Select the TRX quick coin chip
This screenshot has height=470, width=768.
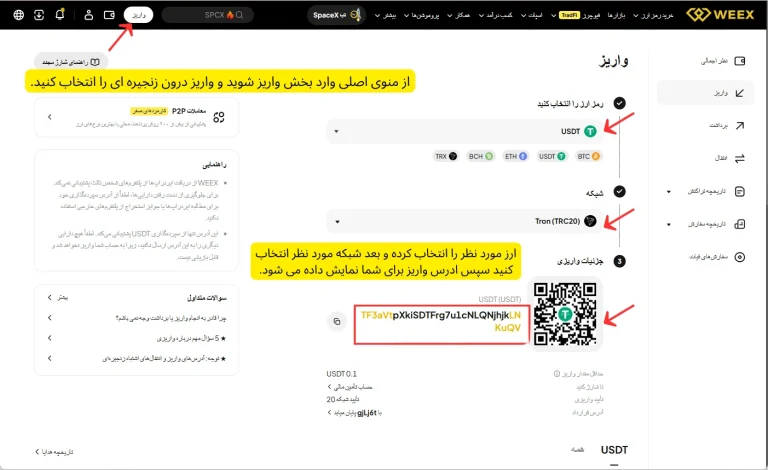pos(446,156)
